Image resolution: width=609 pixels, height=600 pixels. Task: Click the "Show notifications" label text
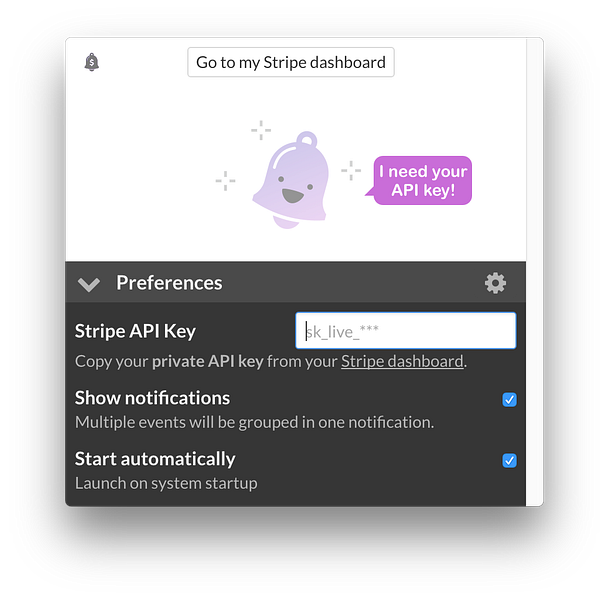pyautogui.click(x=152, y=398)
